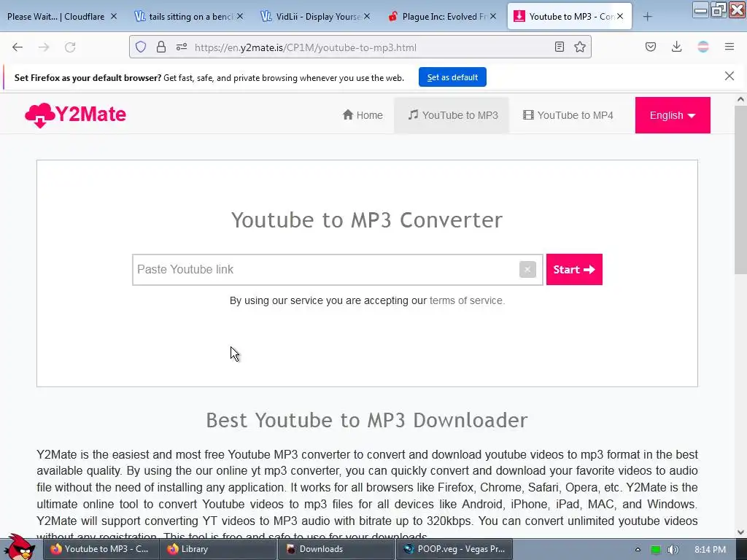Open YouTube to MP4 navigation item

(568, 115)
